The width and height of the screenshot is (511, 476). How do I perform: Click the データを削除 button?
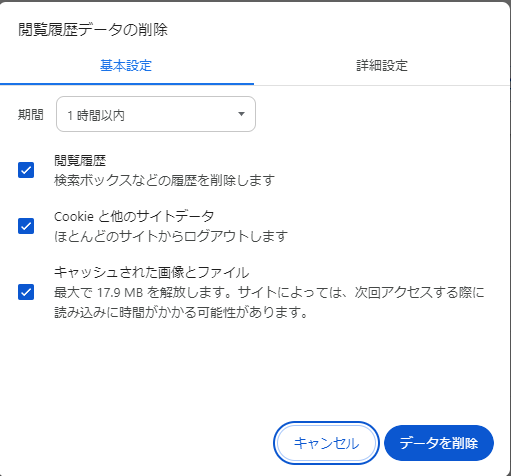coord(439,443)
